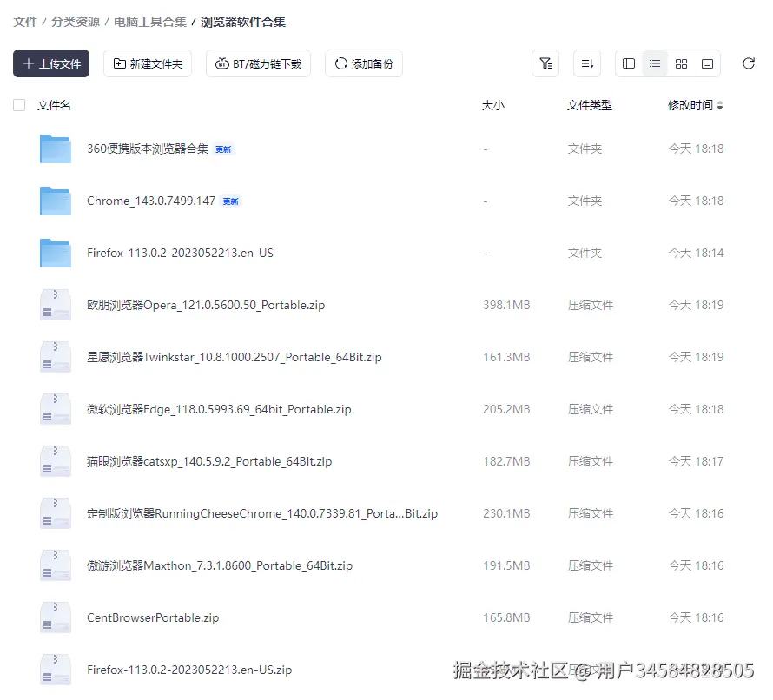
Task: Click the 182.7MB size value
Action: point(506,461)
